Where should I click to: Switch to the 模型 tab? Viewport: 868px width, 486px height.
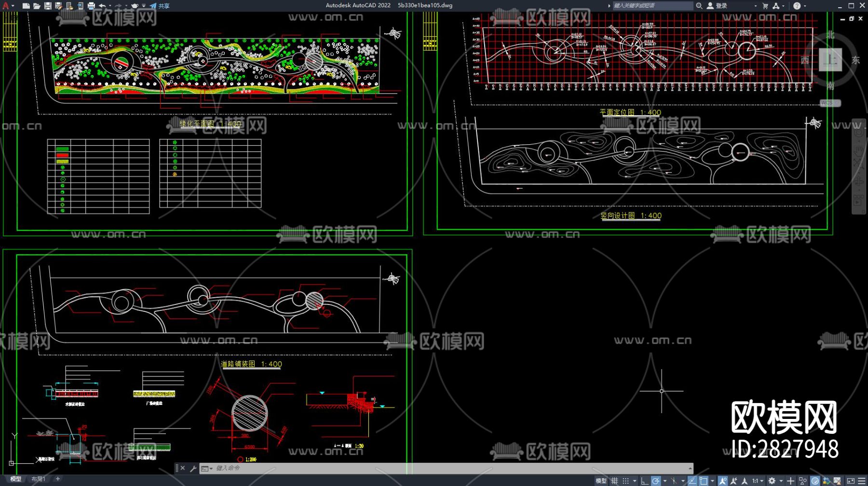[x=16, y=479]
